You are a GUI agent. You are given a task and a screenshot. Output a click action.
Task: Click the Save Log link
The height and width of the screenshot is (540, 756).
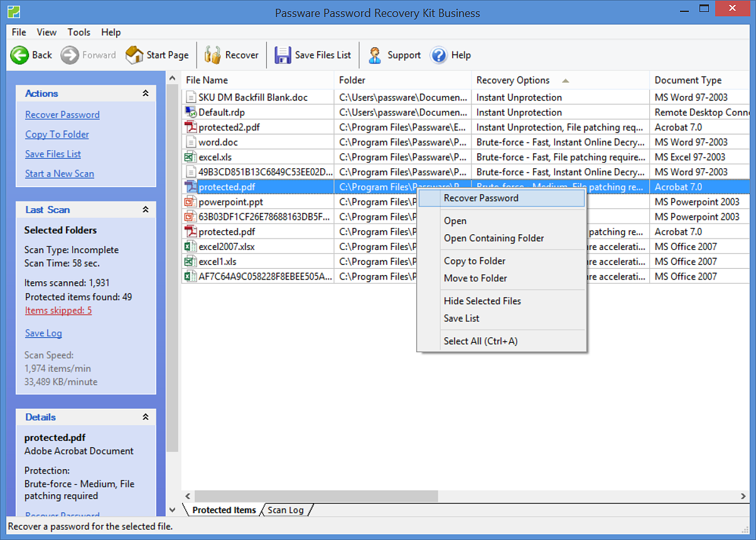point(43,333)
